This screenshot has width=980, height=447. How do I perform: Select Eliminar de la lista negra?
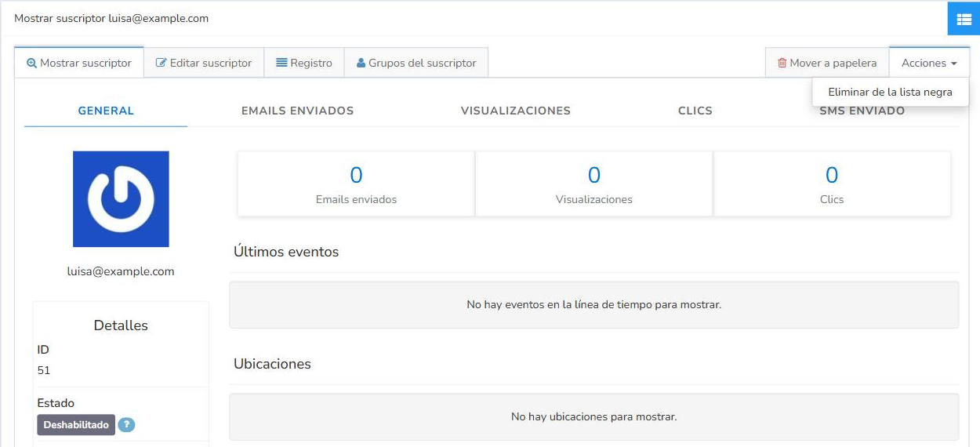[x=891, y=92]
